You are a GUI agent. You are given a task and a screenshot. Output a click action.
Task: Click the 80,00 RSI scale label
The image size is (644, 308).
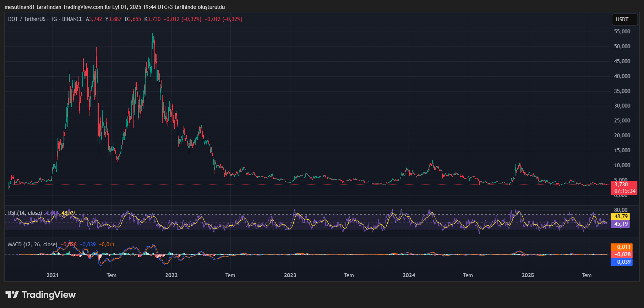tap(621, 210)
